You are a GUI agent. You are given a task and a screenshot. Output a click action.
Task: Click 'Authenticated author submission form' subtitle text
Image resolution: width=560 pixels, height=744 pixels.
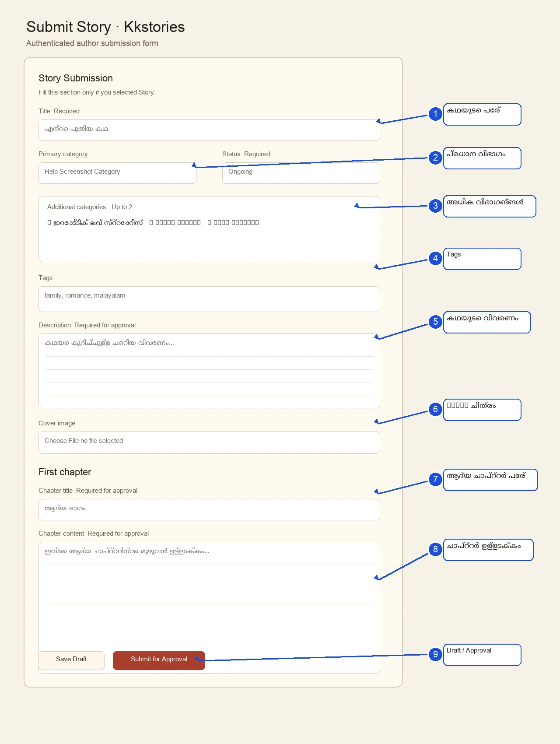[92, 43]
